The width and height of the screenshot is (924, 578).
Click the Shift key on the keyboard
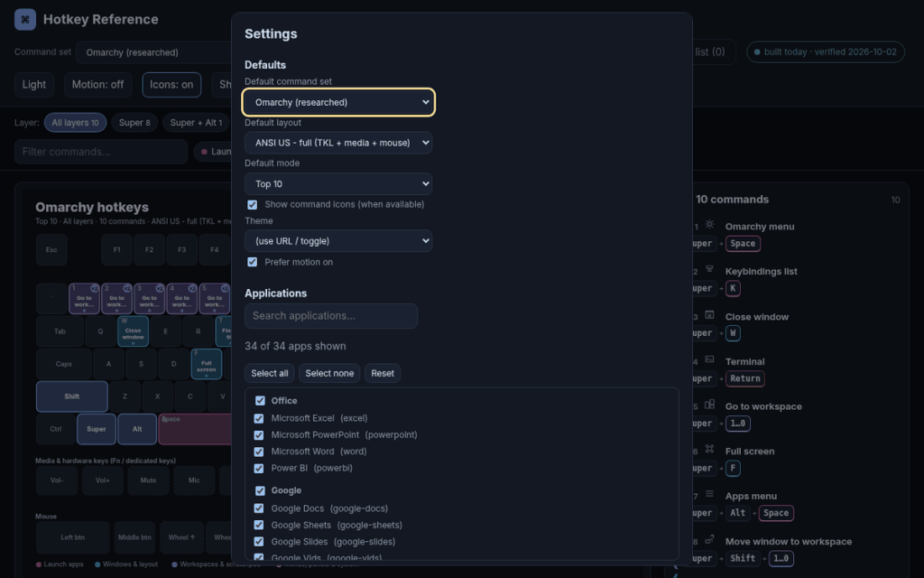point(72,396)
